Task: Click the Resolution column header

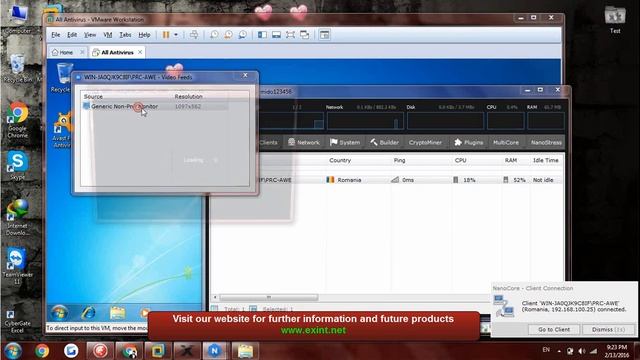Action: tap(189, 96)
